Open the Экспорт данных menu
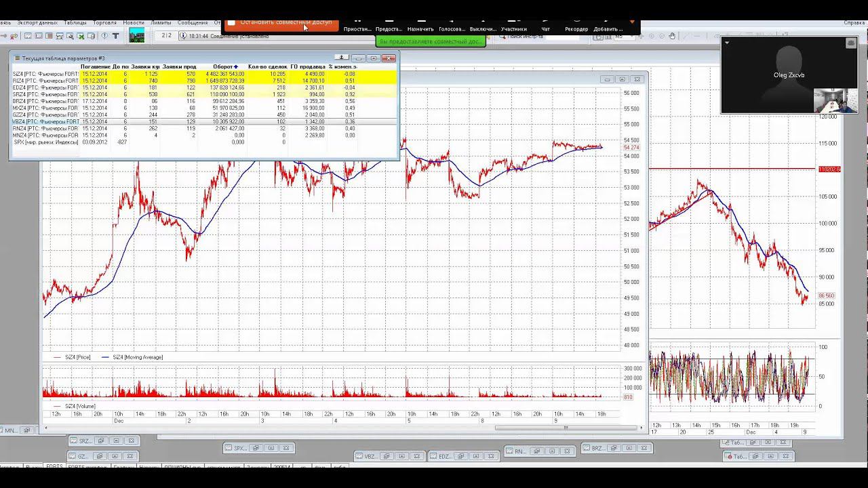This screenshot has width=868, height=488. 37,22
